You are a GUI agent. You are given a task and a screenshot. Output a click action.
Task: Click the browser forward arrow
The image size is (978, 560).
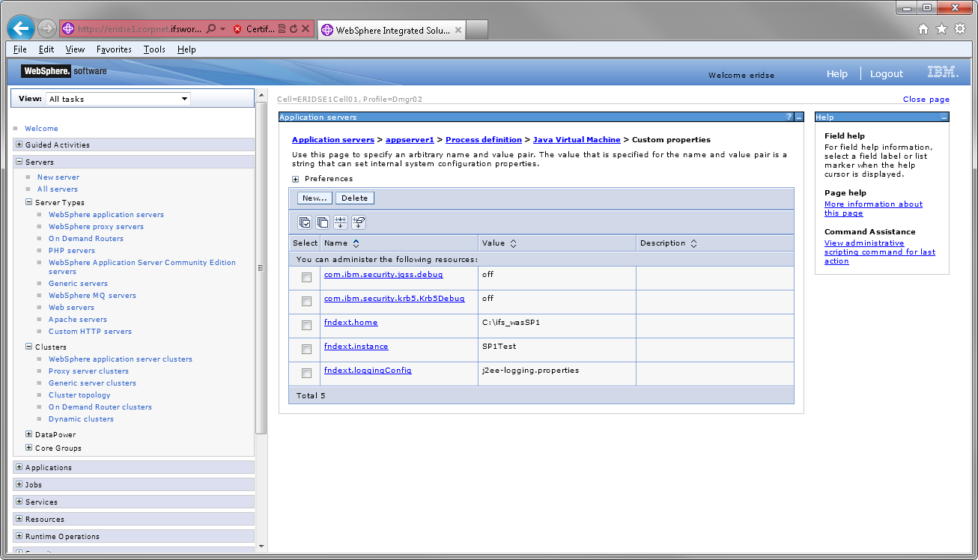[46, 28]
